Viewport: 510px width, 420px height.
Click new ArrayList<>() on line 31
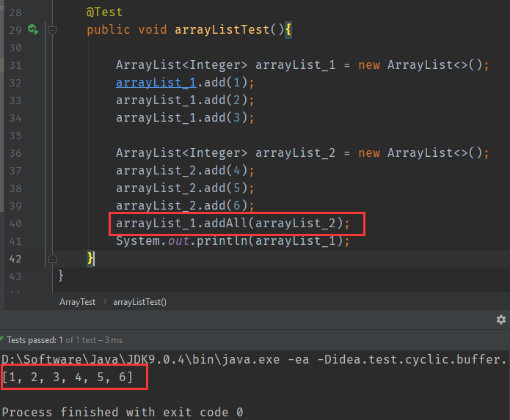[x=423, y=65]
